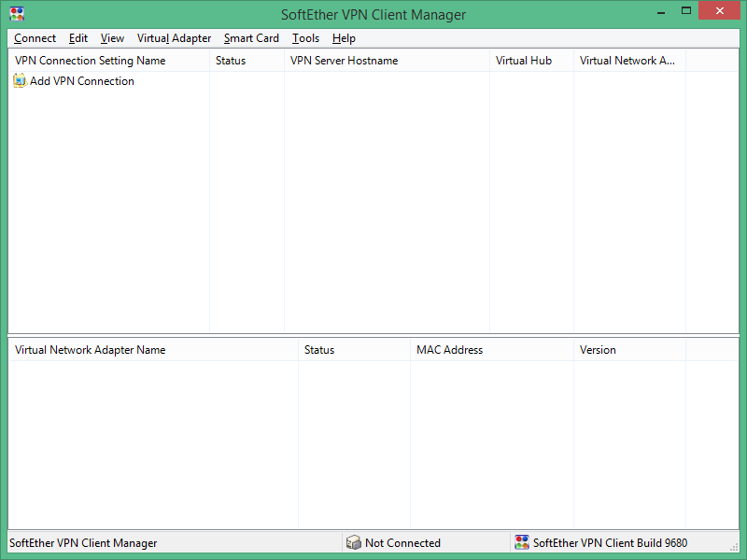747x560 pixels.
Task: Click SoftEther app icon in title bar
Action: pos(17,14)
